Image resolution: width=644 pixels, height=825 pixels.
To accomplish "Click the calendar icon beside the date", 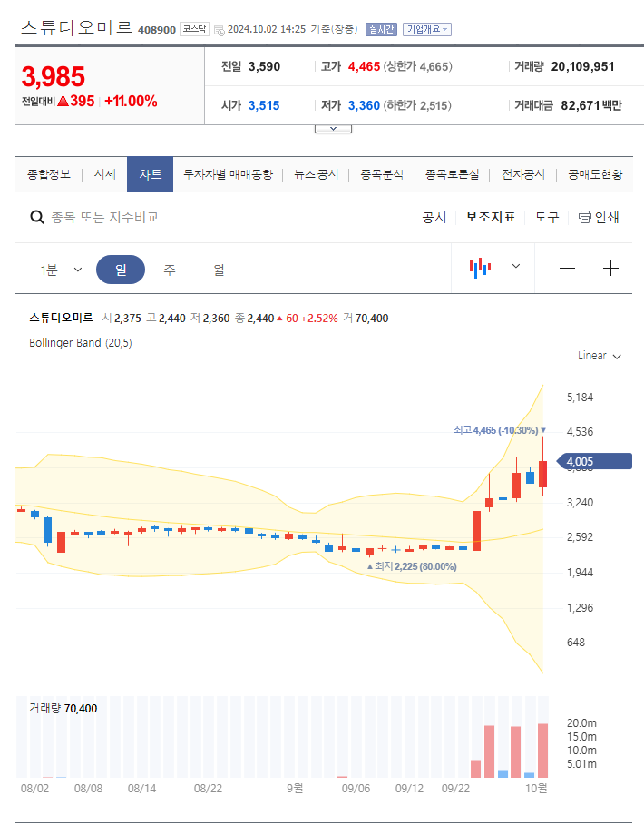I will click(219, 28).
